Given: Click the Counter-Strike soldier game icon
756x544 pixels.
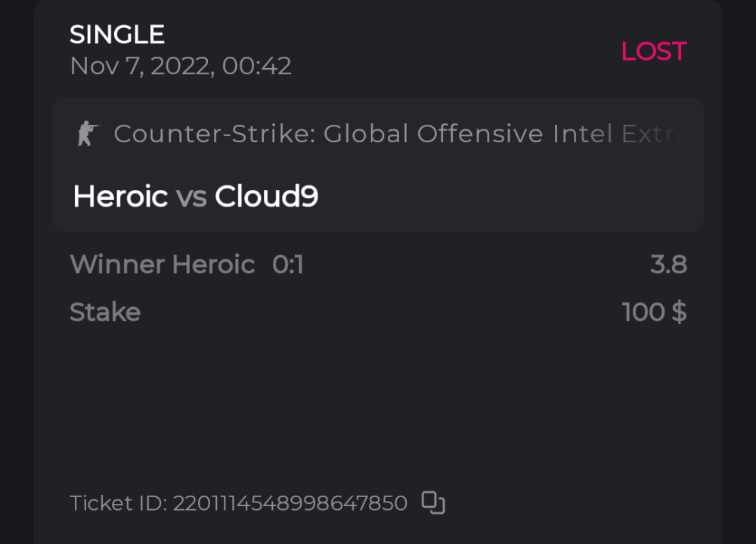Looking at the screenshot, I should tap(88, 134).
